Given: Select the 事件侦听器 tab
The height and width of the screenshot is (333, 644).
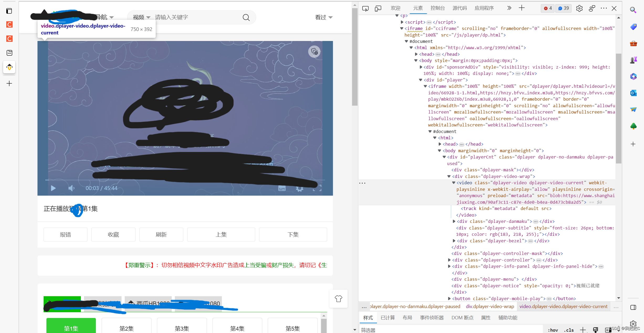Looking at the screenshot, I should tap(432, 318).
